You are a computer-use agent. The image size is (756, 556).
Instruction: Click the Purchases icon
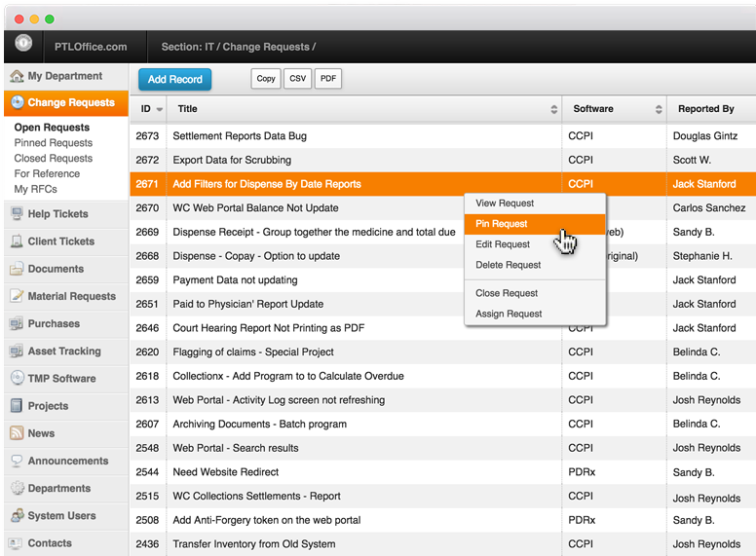click(x=17, y=323)
